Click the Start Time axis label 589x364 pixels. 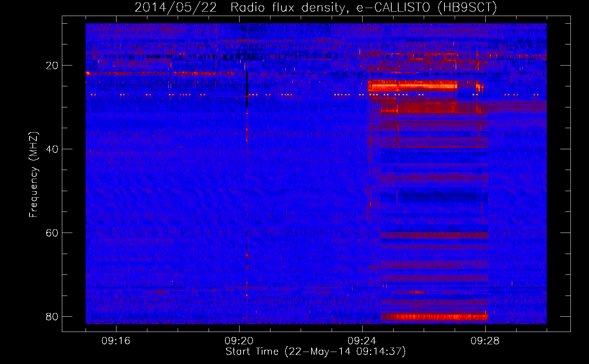coord(316,352)
